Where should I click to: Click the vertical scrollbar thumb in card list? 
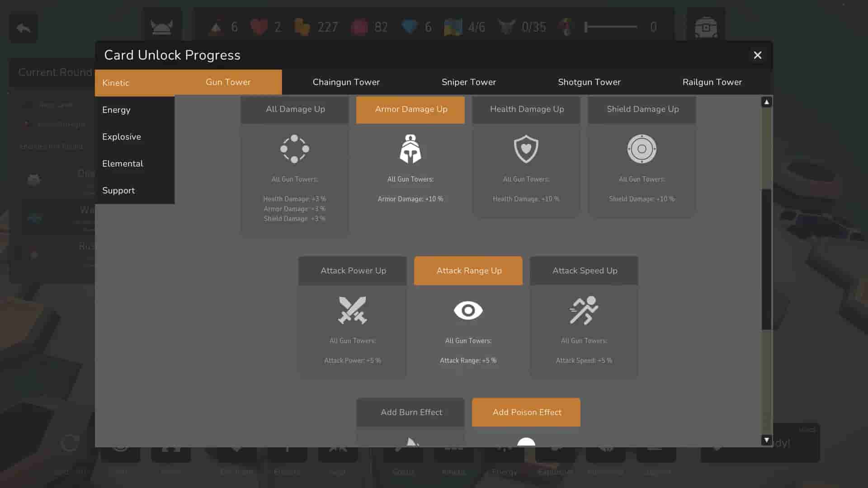pyautogui.click(x=766, y=260)
